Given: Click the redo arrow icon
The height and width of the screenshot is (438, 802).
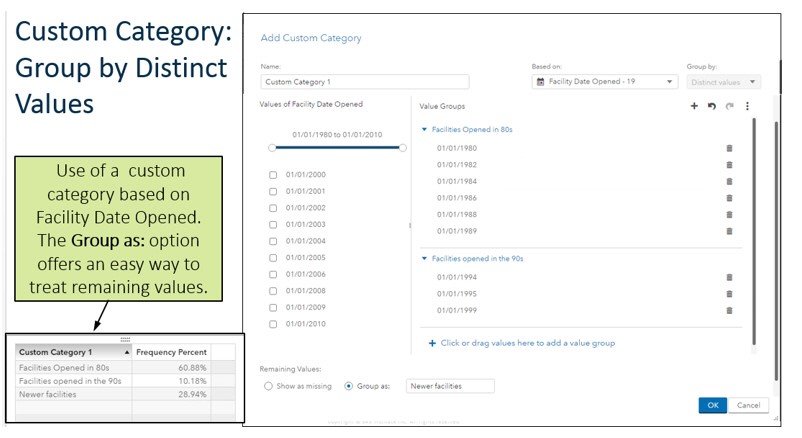Looking at the screenshot, I should 729,106.
